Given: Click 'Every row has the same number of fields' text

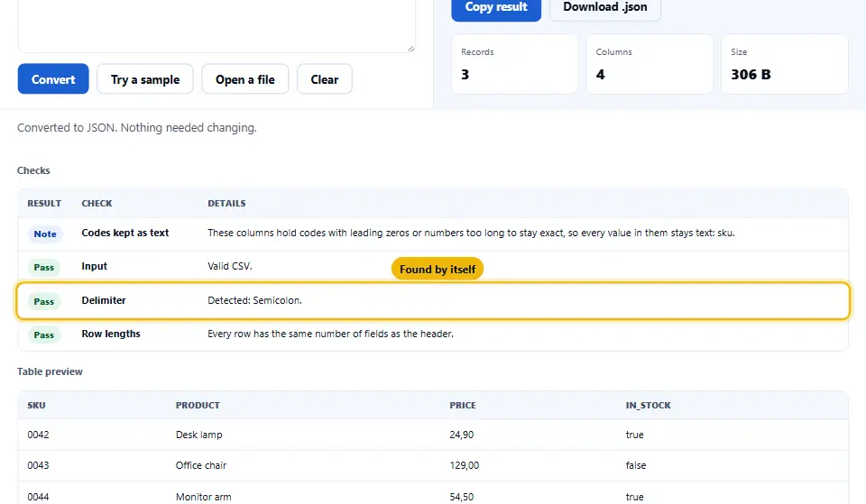Looking at the screenshot, I should (330, 334).
